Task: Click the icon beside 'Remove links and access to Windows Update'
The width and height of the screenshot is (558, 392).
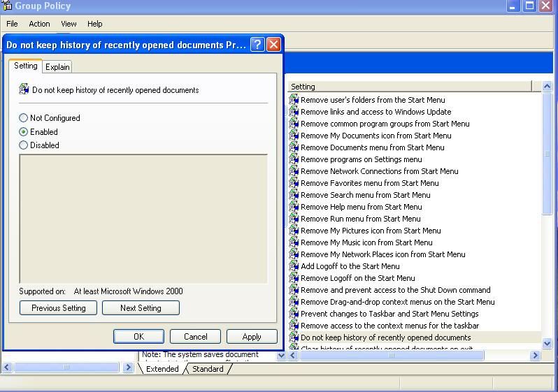Action: point(294,111)
